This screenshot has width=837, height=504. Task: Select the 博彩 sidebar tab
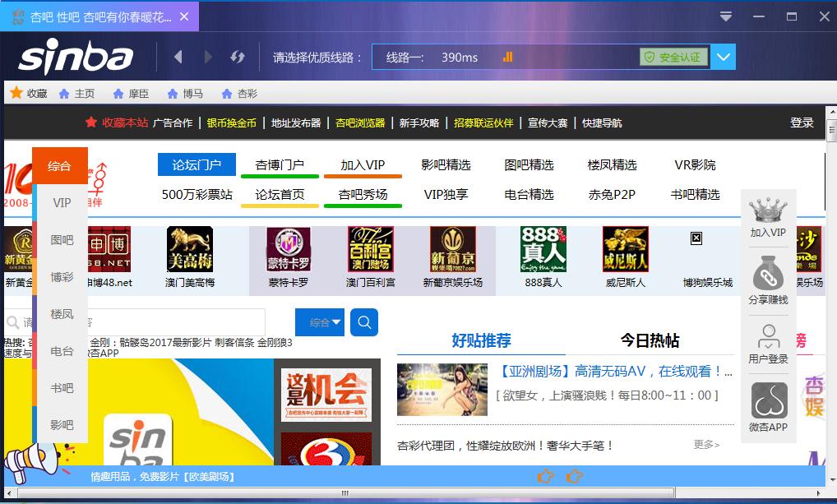62,277
